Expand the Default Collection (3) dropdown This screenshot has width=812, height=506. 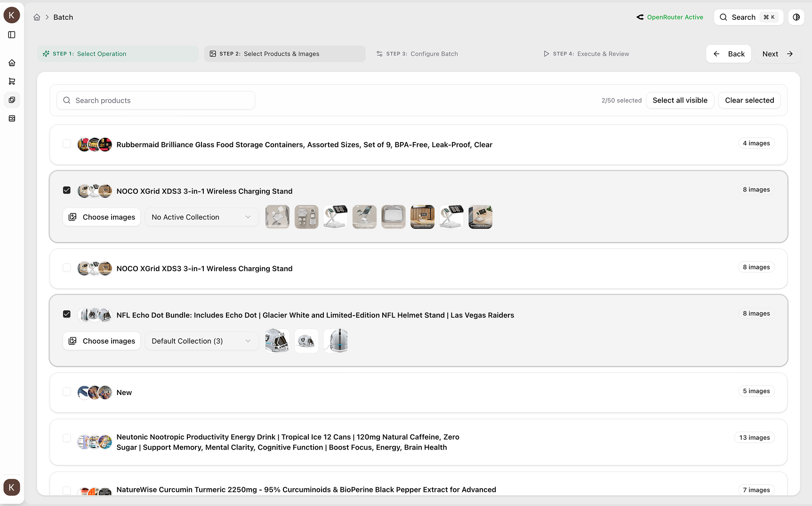201,341
